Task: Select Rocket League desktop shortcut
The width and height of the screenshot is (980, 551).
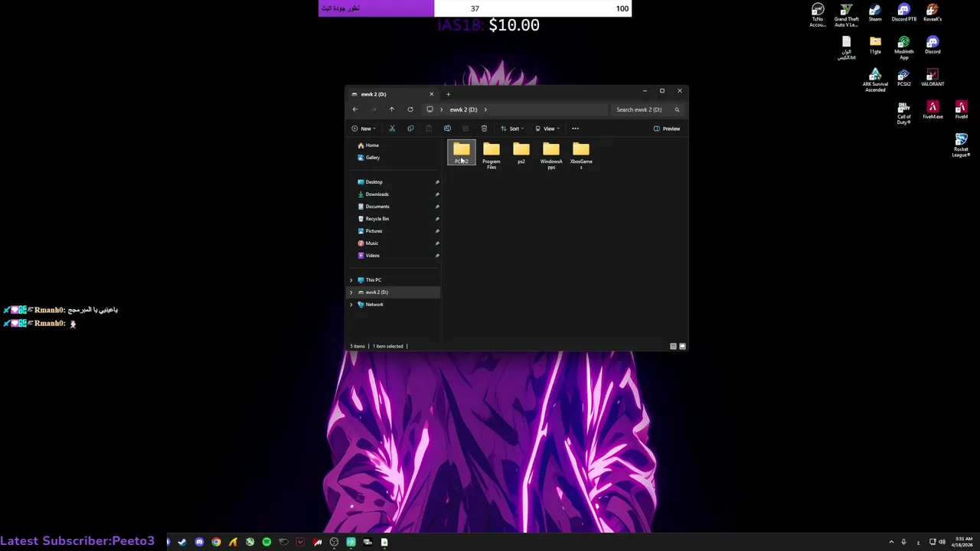Action: [961, 145]
